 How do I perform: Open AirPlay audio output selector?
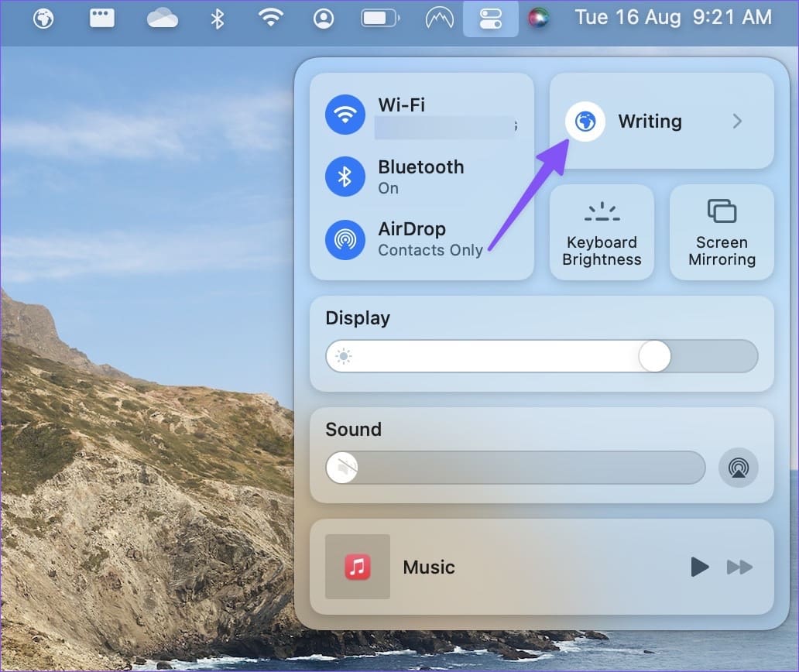(738, 468)
